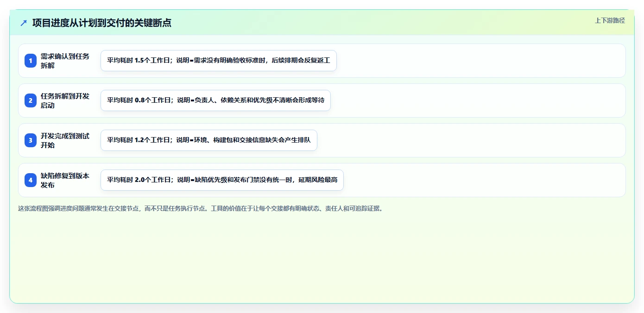Click the arrow icon beside the flowchart title
The width and height of the screenshot is (644, 313).
tap(24, 23)
